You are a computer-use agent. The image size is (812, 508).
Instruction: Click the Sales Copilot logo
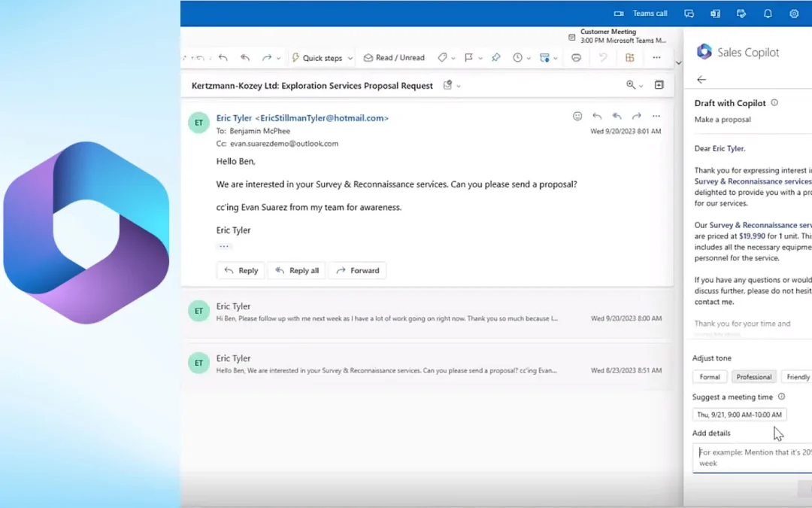click(x=704, y=51)
